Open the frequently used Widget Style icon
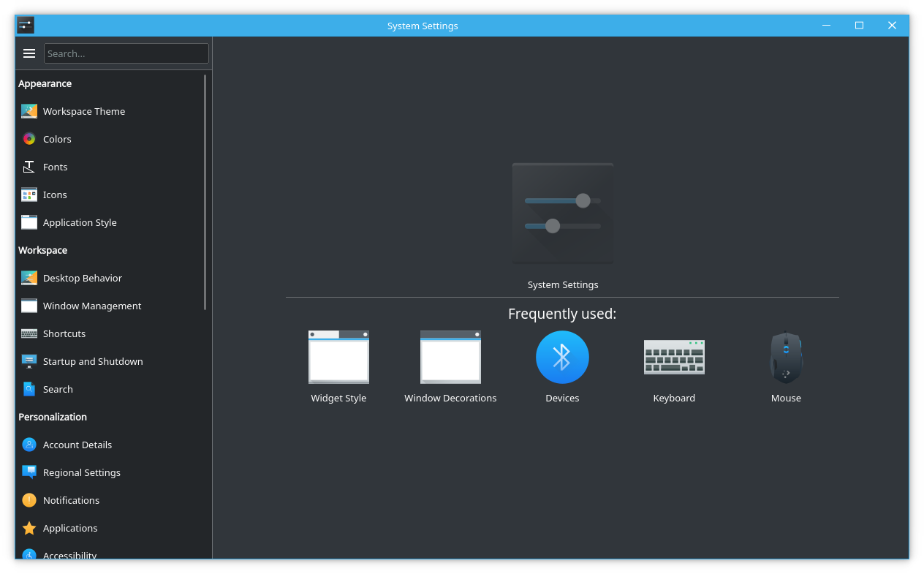This screenshot has height=574, width=924. click(338, 357)
